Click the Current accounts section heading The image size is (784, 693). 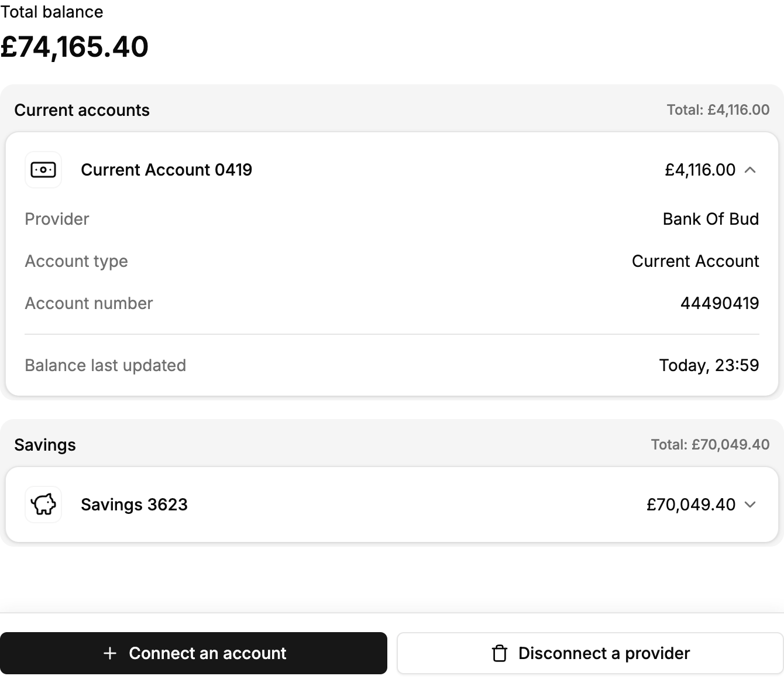[82, 110]
